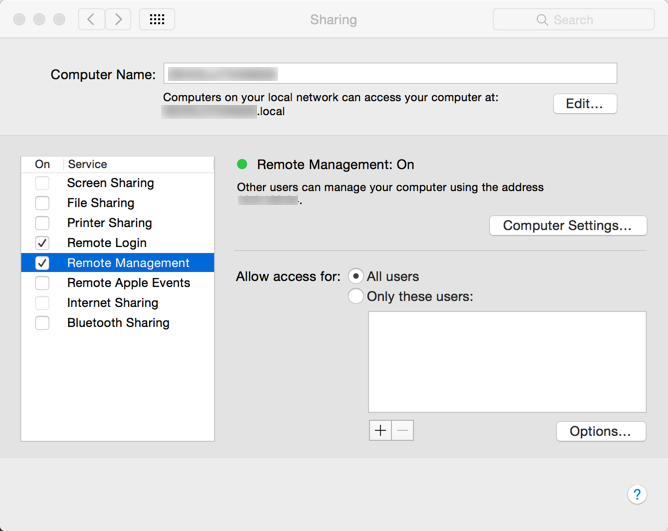The width and height of the screenshot is (668, 531).
Task: Open help with the question mark button
Action: [637, 495]
